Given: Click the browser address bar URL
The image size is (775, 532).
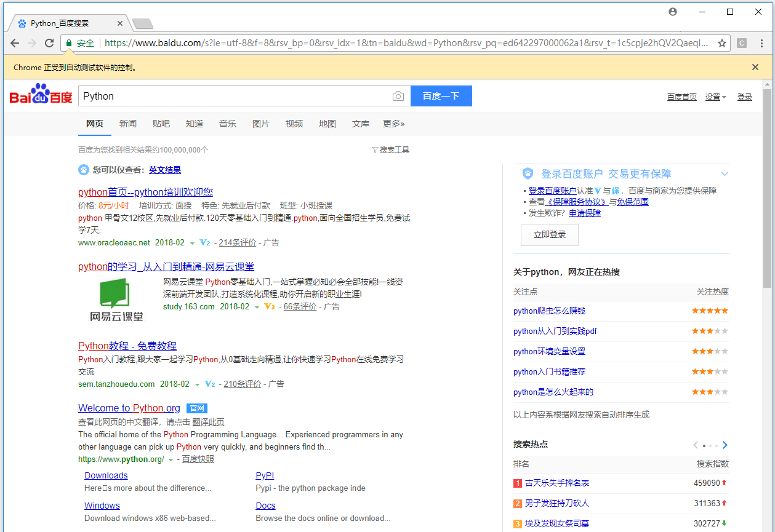Looking at the screenshot, I should point(406,43).
